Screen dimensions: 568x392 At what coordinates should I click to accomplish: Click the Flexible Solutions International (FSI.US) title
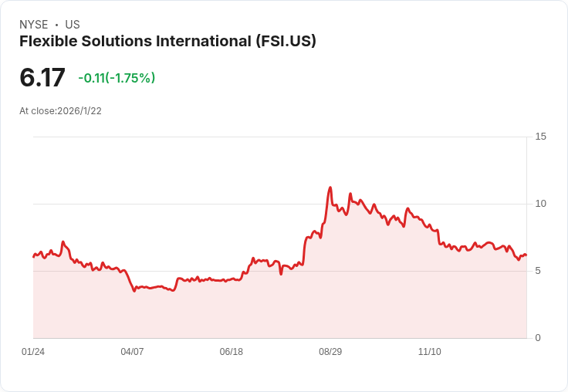click(x=167, y=41)
